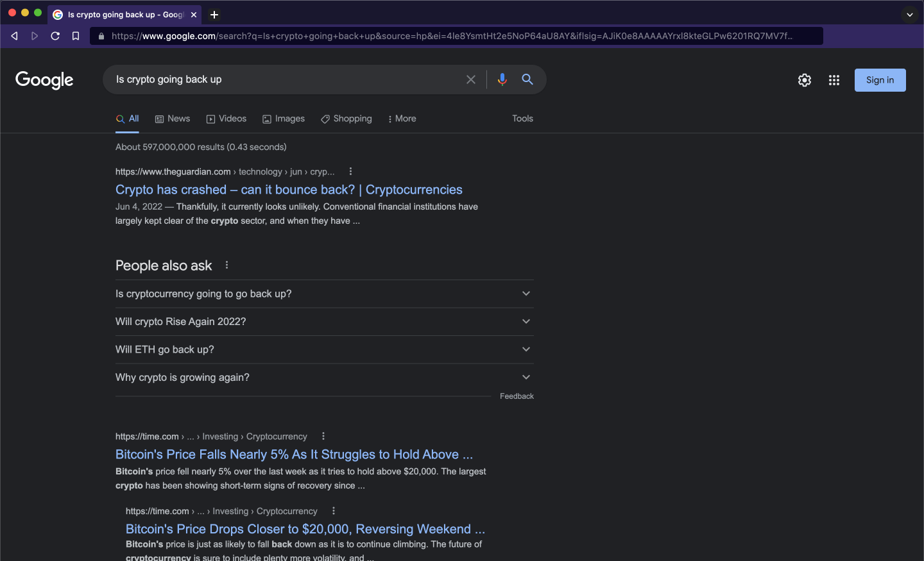Bookmark this page icon
This screenshot has width=924, height=561.
tap(76, 36)
